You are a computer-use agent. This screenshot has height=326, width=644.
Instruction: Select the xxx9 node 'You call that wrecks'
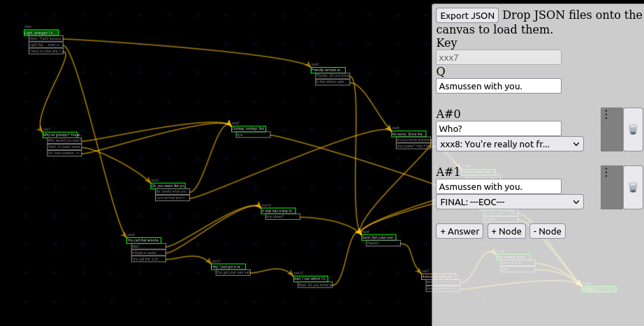point(144,240)
